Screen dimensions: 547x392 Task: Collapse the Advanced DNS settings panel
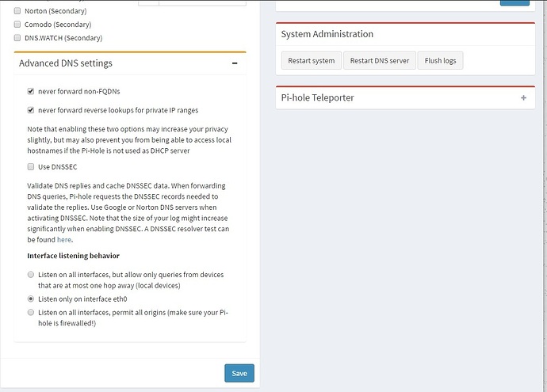(x=235, y=63)
